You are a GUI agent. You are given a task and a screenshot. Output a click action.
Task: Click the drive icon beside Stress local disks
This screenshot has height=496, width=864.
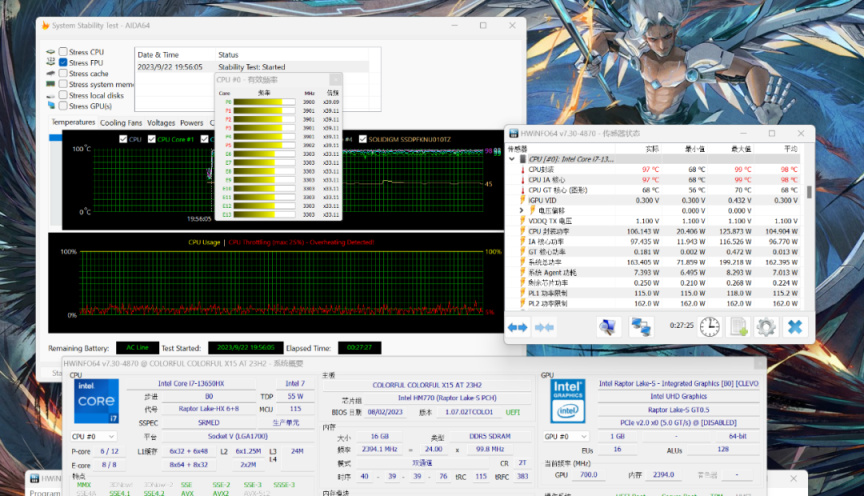point(51,95)
